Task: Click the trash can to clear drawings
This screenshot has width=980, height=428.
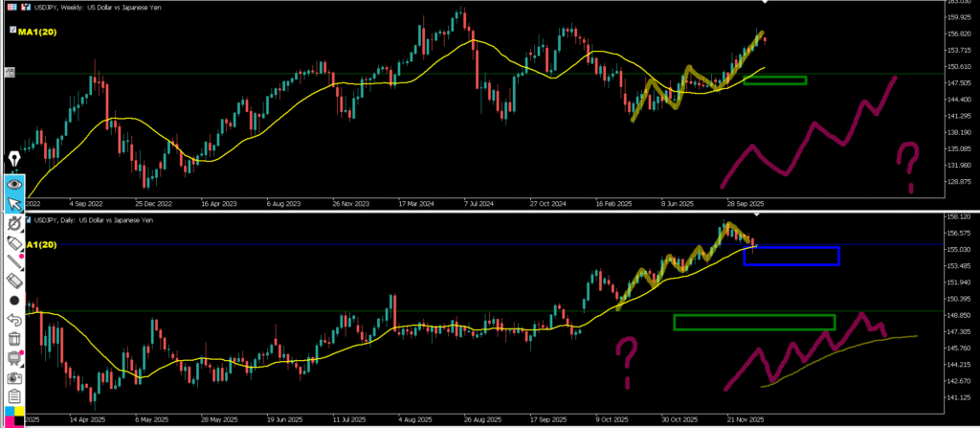Action: pyautogui.click(x=14, y=339)
